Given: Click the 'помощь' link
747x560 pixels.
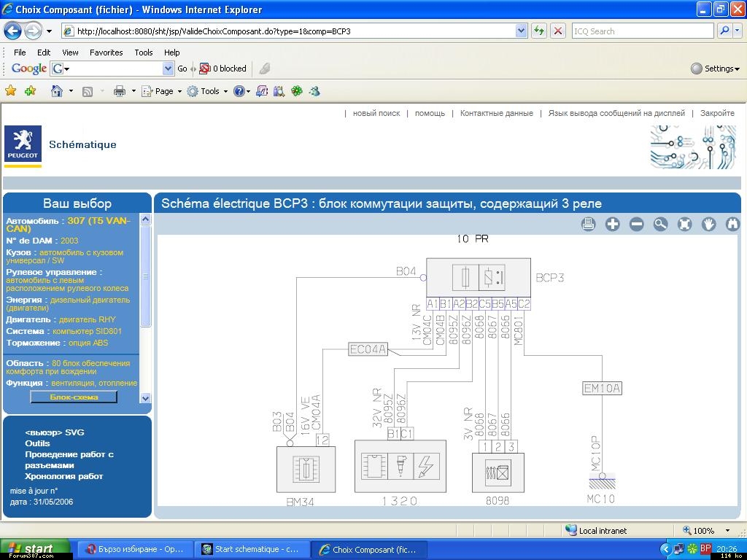Looking at the screenshot, I should 430,113.
